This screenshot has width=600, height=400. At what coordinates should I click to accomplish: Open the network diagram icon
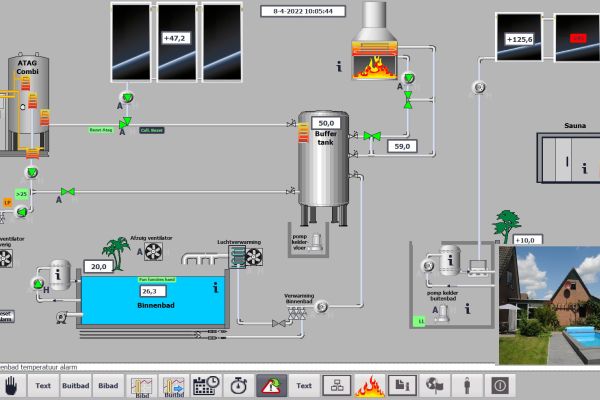pyautogui.click(x=338, y=385)
